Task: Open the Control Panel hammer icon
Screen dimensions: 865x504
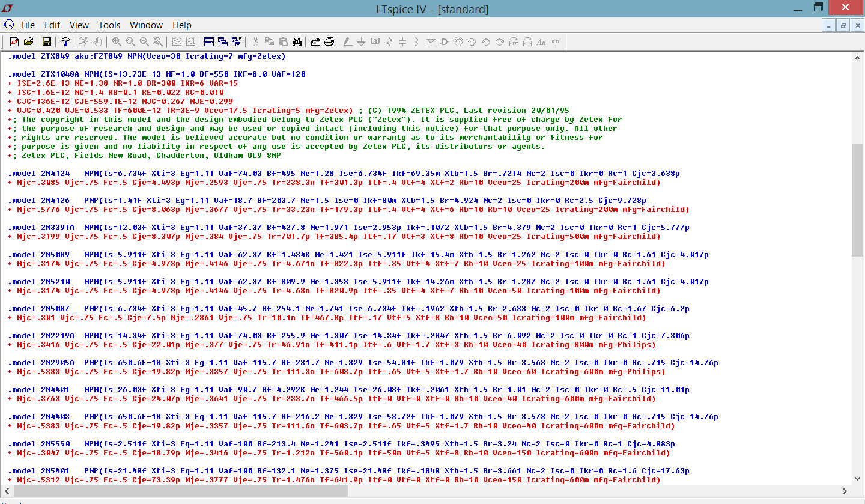Action: [65, 41]
